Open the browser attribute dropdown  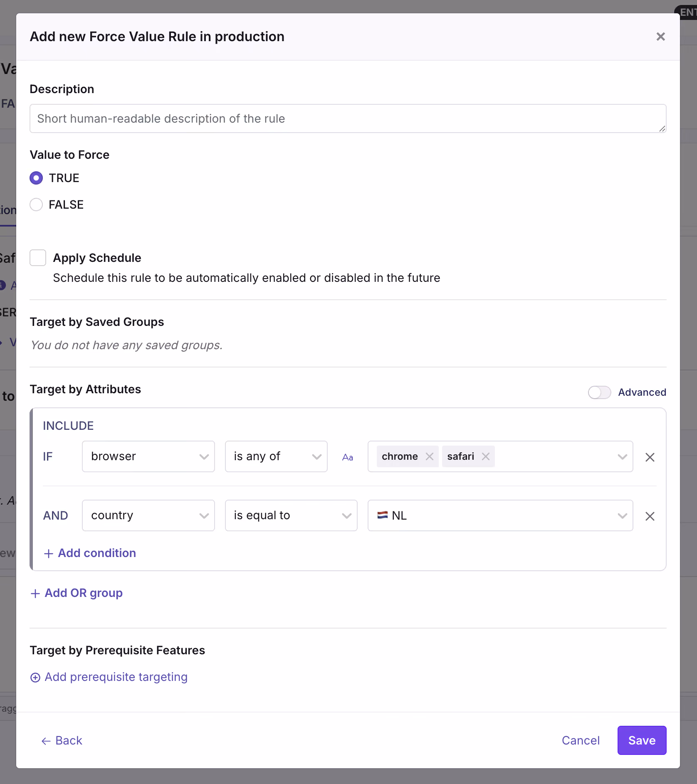click(x=148, y=456)
